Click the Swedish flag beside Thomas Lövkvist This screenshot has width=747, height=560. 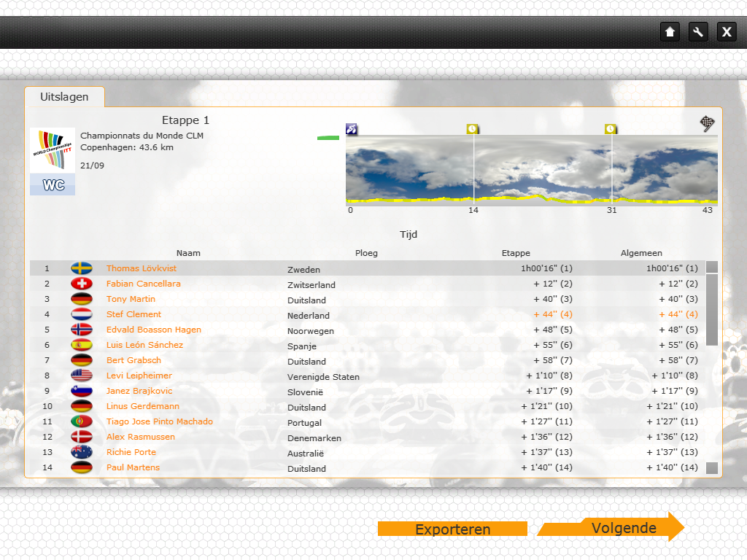[x=82, y=268]
